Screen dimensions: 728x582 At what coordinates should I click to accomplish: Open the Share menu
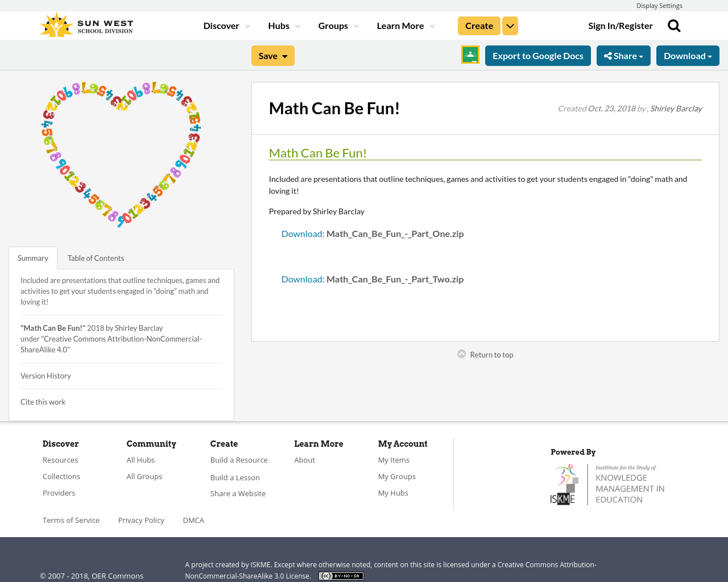coord(623,55)
